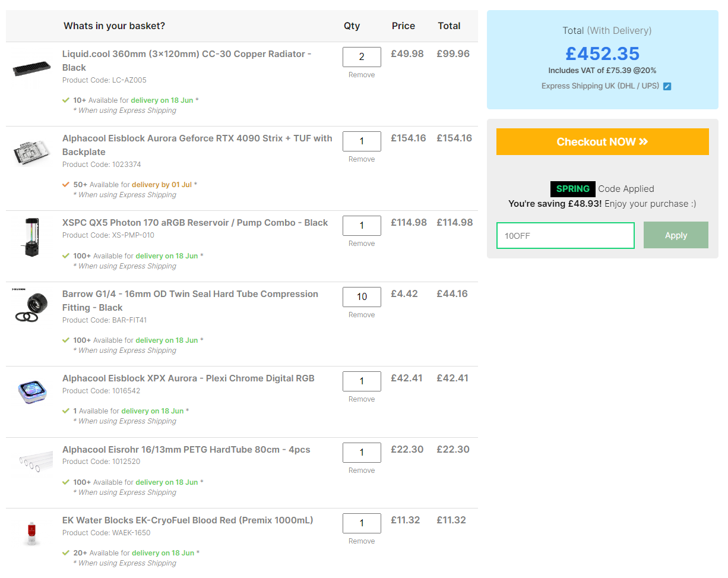Select product code 1016542
The height and width of the screenshot is (578, 728).
(x=126, y=391)
